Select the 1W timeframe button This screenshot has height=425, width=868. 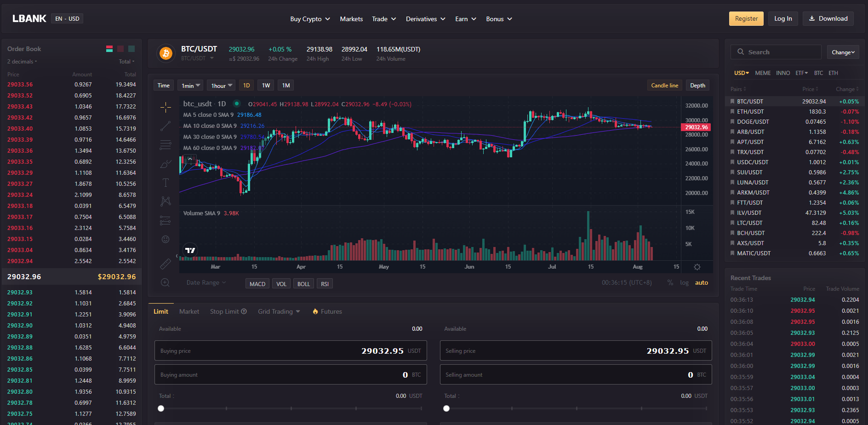[266, 86]
